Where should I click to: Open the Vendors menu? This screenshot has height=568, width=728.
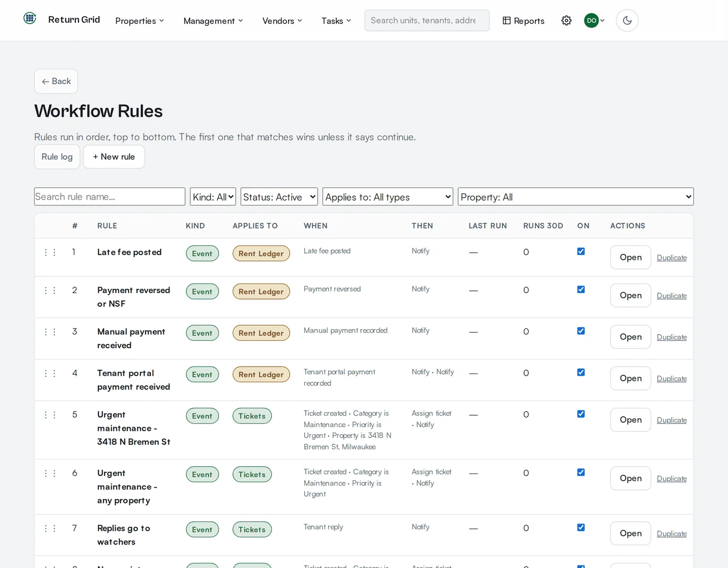coord(282,21)
